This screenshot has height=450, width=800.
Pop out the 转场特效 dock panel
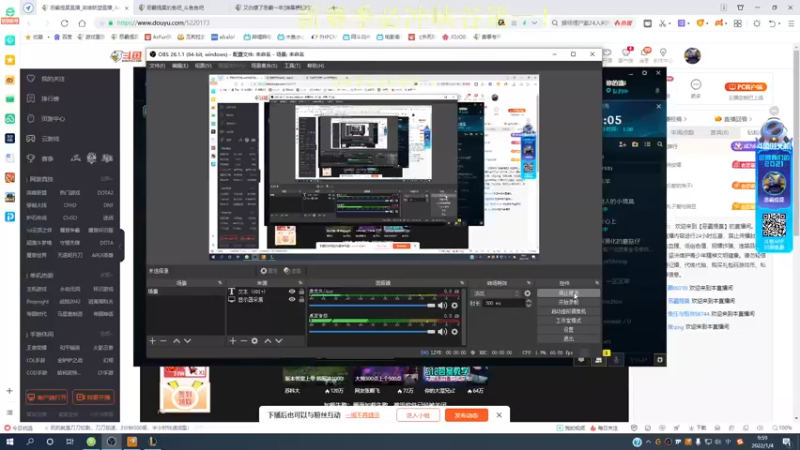pyautogui.click(x=529, y=283)
